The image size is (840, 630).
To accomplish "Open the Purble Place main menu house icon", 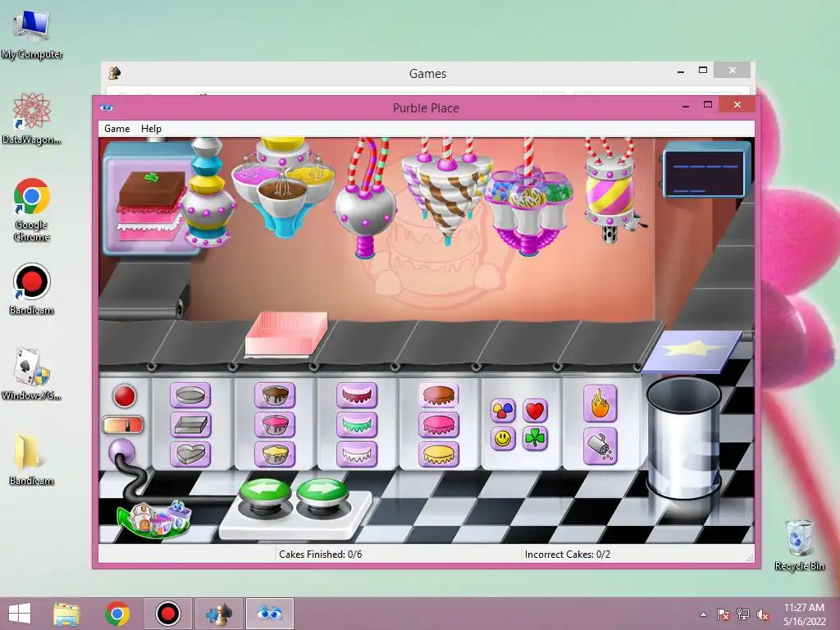I will tap(154, 518).
